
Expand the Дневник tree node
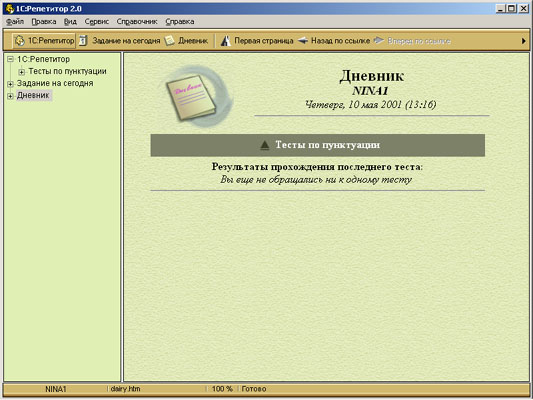pos(10,96)
